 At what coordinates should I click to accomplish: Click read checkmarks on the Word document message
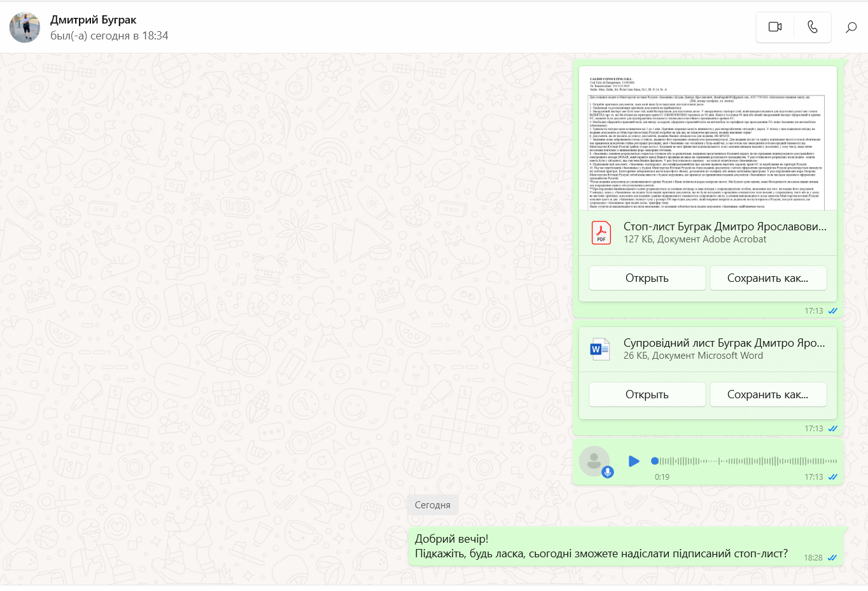(832, 429)
